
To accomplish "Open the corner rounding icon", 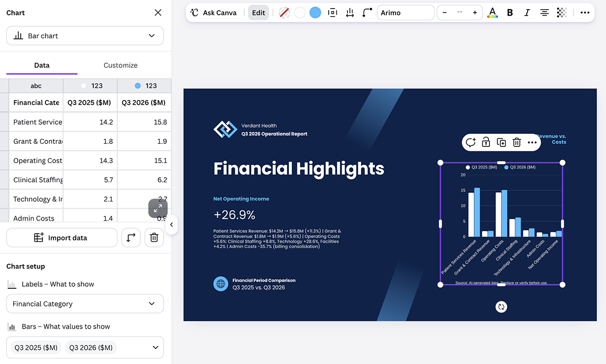I will tap(367, 13).
